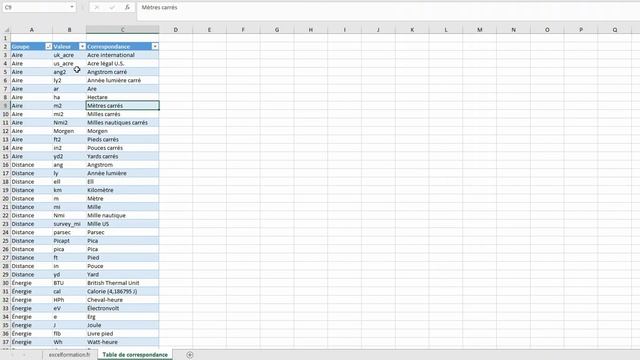Click the cell 'HPh'
This screenshot has height=360, width=640.
coord(69,300)
